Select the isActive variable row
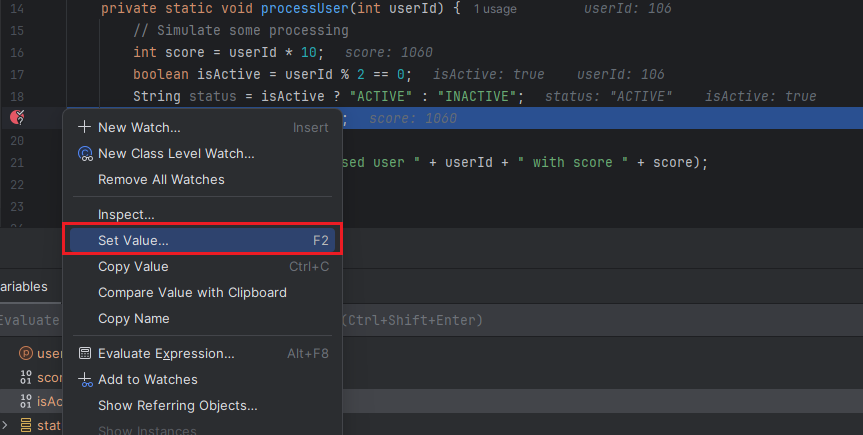 pyautogui.click(x=432, y=401)
